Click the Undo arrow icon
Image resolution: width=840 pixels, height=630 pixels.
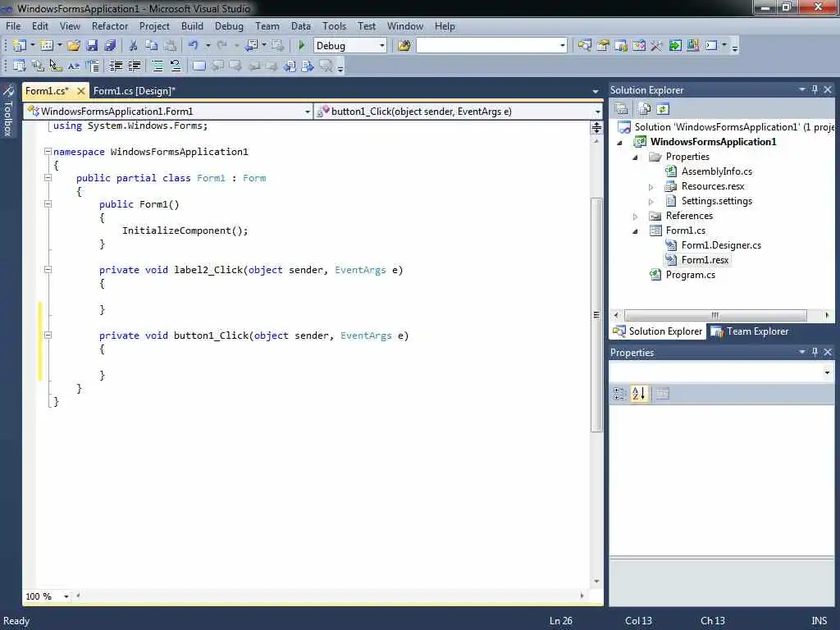[194, 46]
